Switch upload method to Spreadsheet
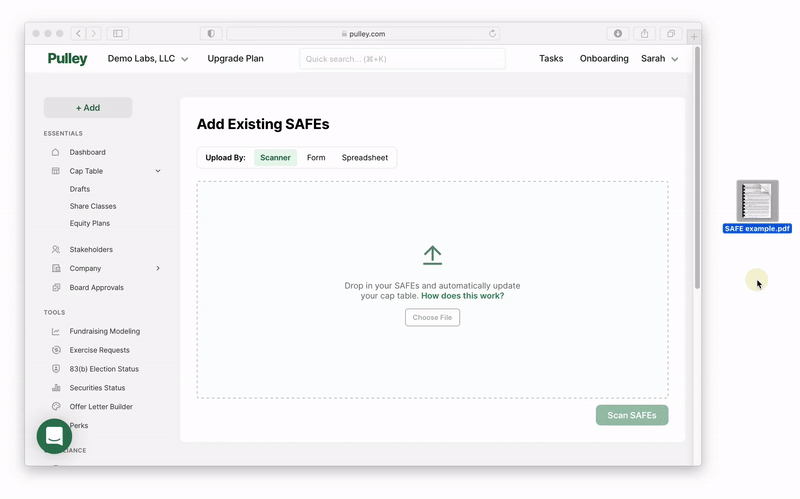Image resolution: width=800 pixels, height=499 pixels. click(364, 158)
